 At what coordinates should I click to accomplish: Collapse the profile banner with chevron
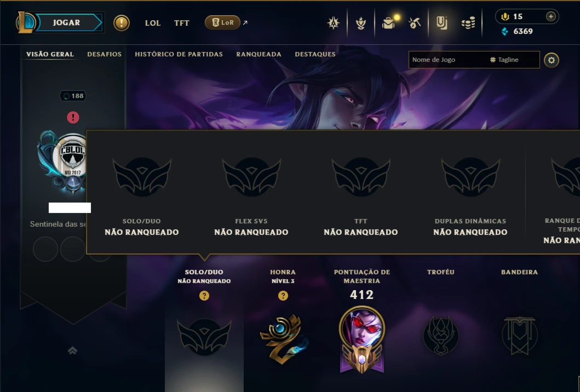(x=72, y=350)
